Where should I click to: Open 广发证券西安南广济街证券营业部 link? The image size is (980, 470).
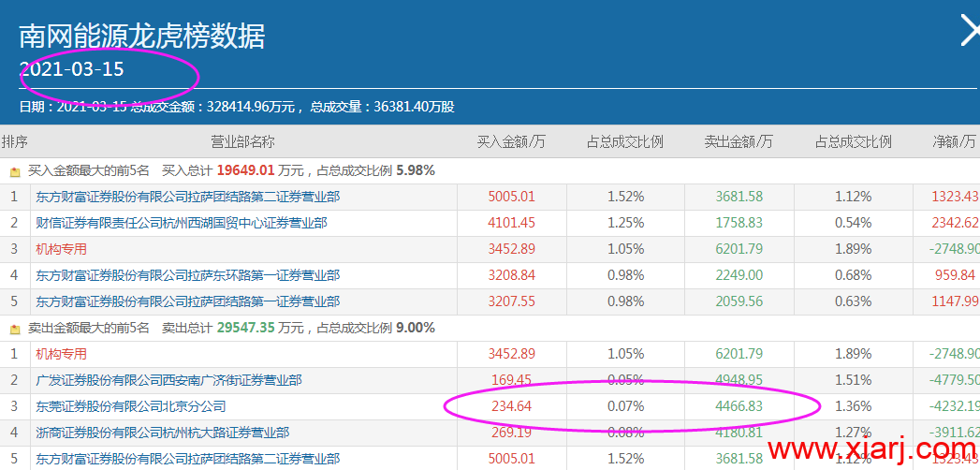(168, 381)
